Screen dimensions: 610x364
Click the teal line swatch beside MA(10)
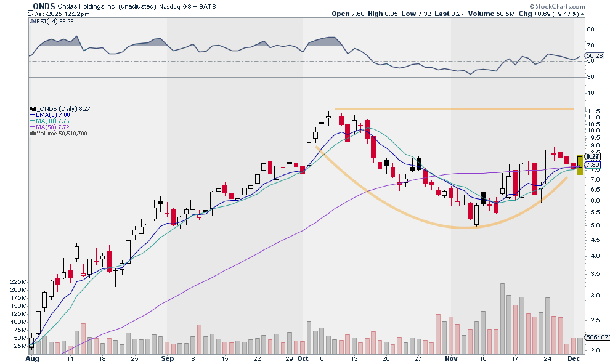(x=33, y=121)
